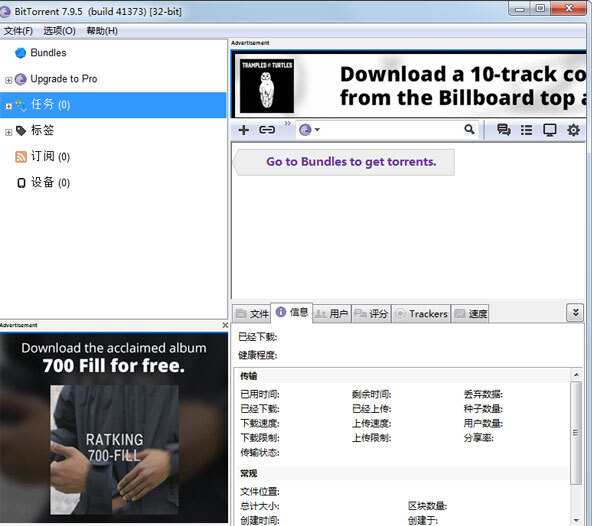Click the 分享率 label

[x=478, y=438]
